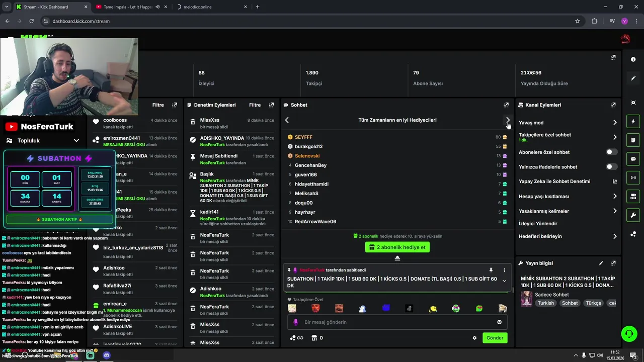644x362 pixels.
Task: Open chat settings gear icon
Action: pos(474,338)
